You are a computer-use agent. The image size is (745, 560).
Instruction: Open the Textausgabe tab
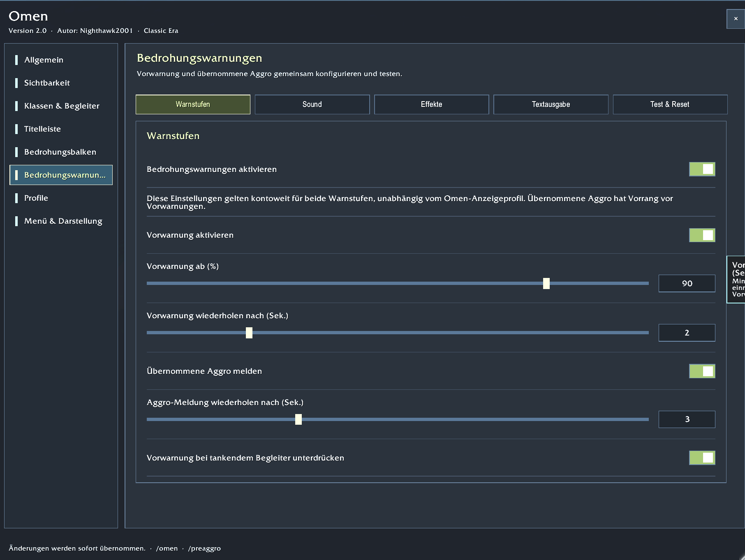[551, 104]
